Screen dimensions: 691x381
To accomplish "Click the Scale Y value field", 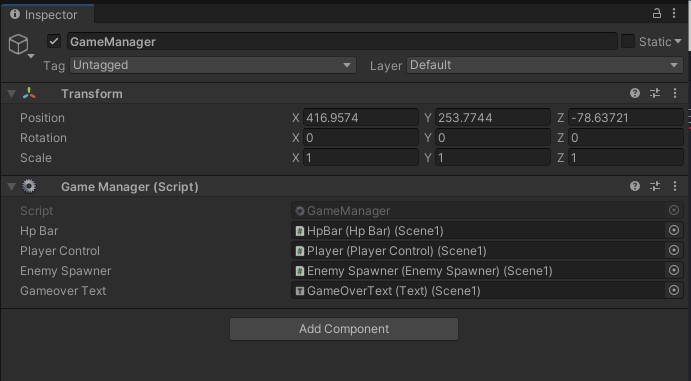I will (493, 158).
